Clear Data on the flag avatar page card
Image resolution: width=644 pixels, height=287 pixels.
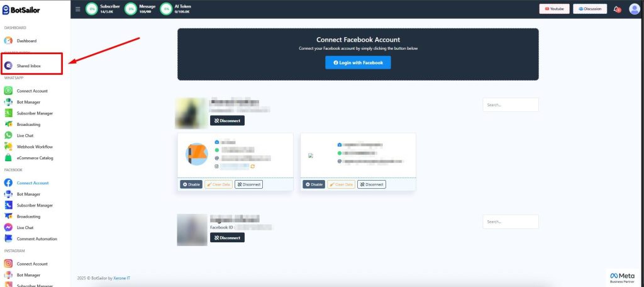[x=218, y=184]
